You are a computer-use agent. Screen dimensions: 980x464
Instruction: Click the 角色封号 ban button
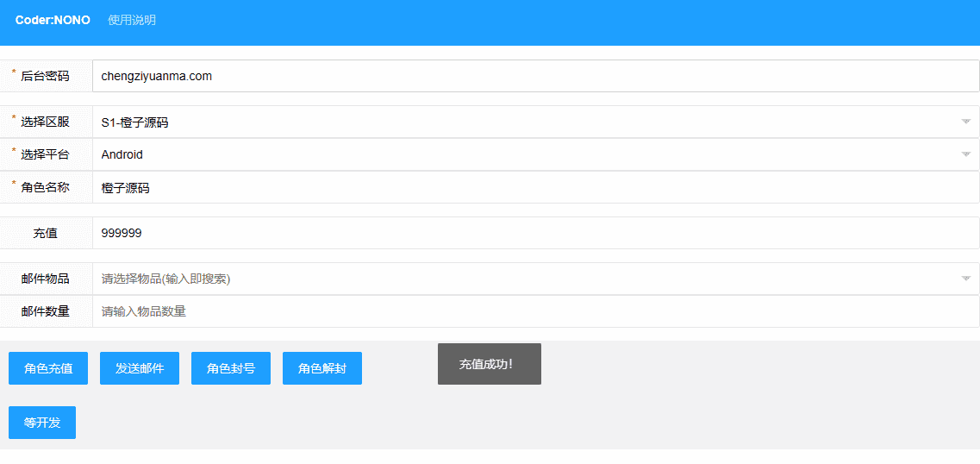(x=231, y=368)
